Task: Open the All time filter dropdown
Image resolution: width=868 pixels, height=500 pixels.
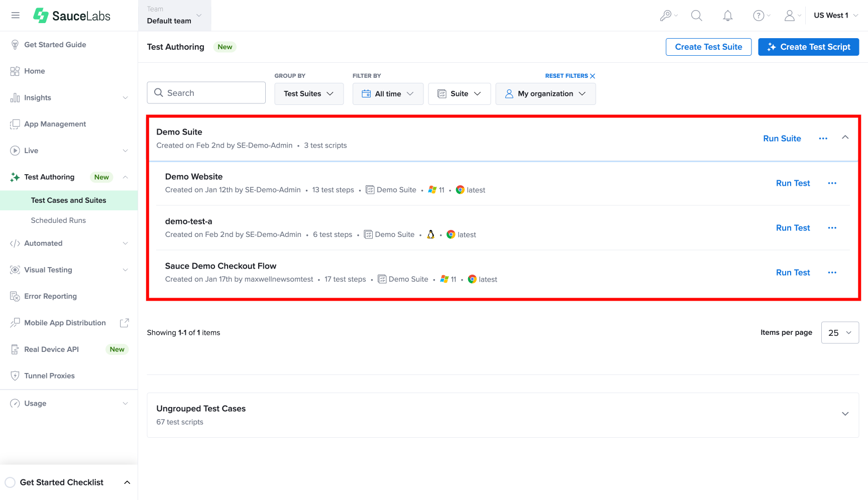Action: click(x=388, y=94)
